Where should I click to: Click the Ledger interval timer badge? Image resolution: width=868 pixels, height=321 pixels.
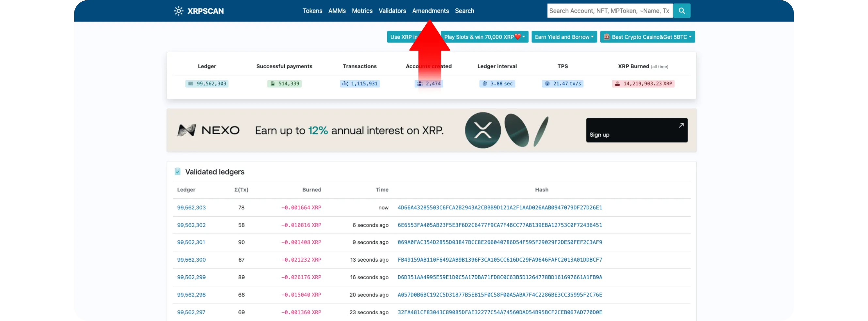(497, 84)
